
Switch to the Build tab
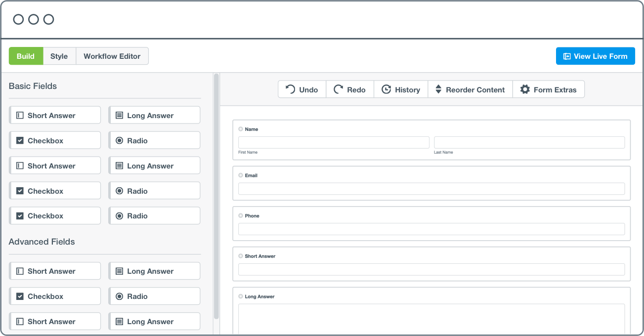pyautogui.click(x=26, y=56)
